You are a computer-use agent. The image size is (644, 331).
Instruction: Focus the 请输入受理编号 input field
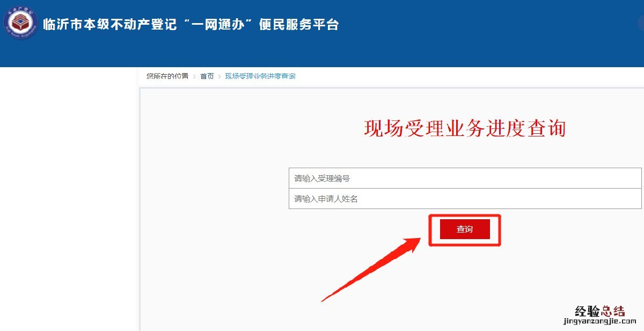465,178
